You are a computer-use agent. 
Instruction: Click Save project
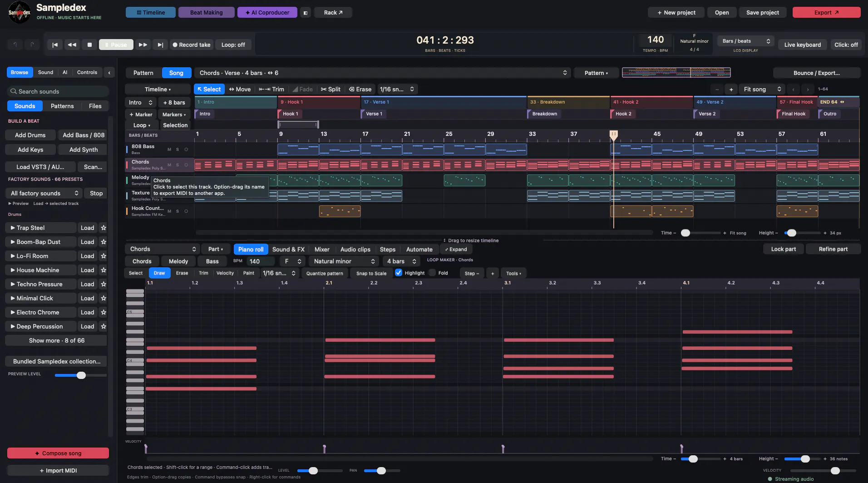pyautogui.click(x=762, y=13)
